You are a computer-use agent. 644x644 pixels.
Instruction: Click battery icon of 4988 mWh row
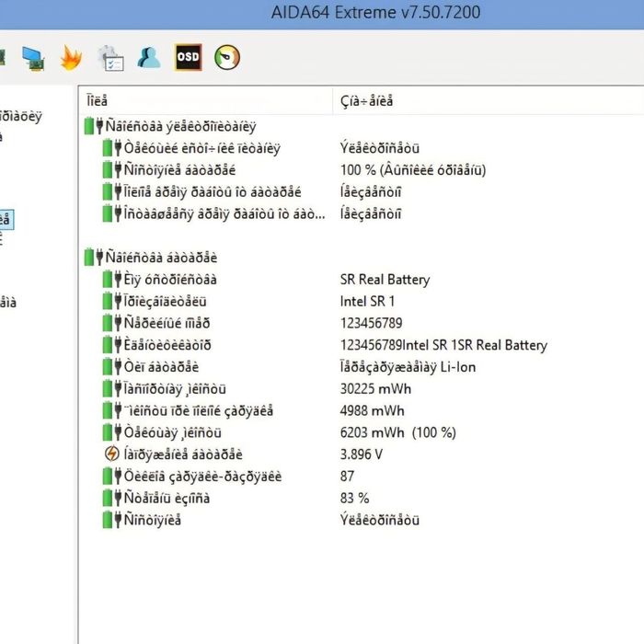point(112,410)
